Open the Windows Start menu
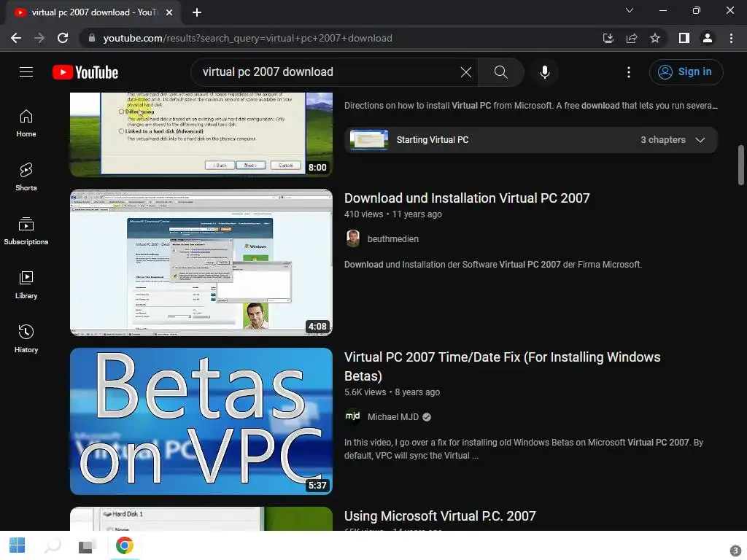747x560 pixels. (x=18, y=545)
